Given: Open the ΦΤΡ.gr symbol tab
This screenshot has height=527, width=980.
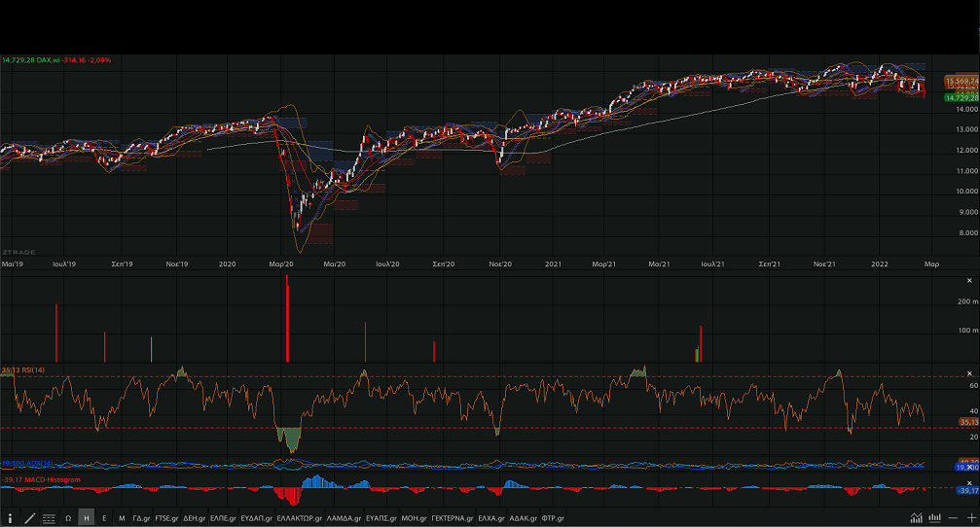Looking at the screenshot, I should click(x=553, y=517).
